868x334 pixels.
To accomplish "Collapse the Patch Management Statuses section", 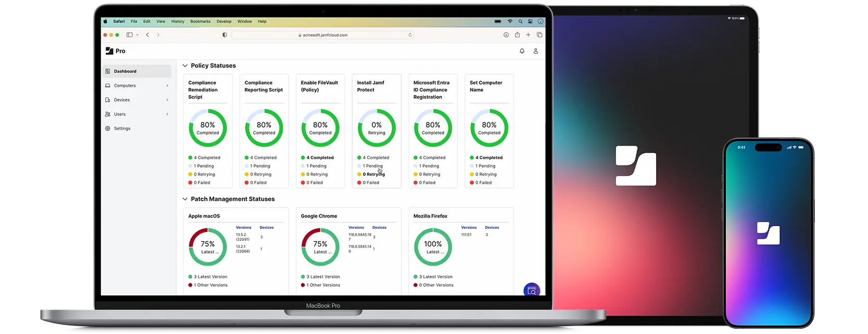I will (185, 199).
